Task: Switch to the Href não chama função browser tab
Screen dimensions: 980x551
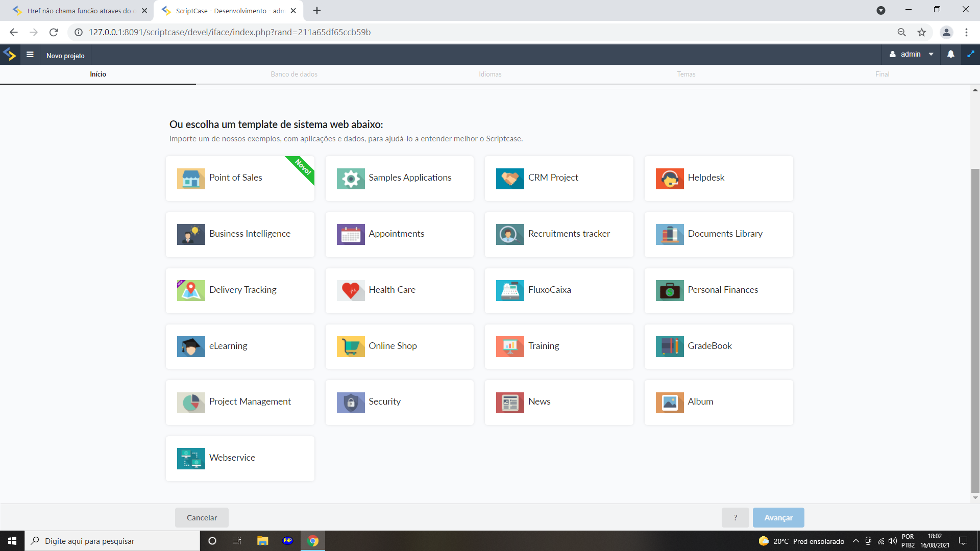Action: pyautogui.click(x=79, y=11)
